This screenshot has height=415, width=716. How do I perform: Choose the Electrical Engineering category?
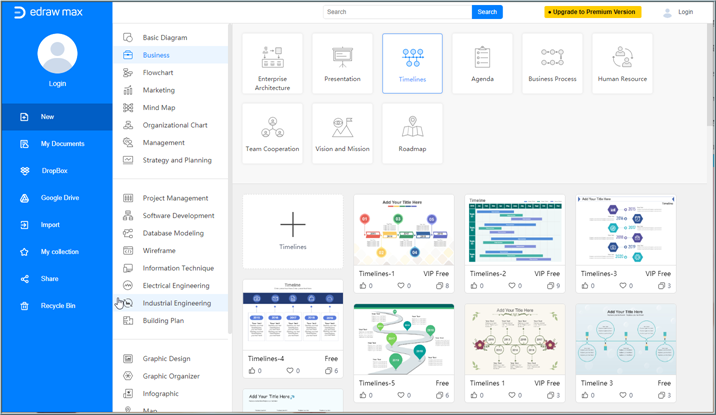[170, 285]
